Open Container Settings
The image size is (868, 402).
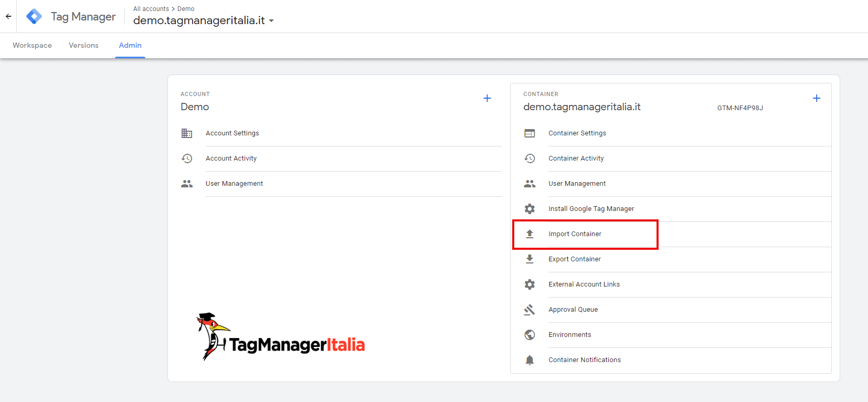[x=577, y=133]
